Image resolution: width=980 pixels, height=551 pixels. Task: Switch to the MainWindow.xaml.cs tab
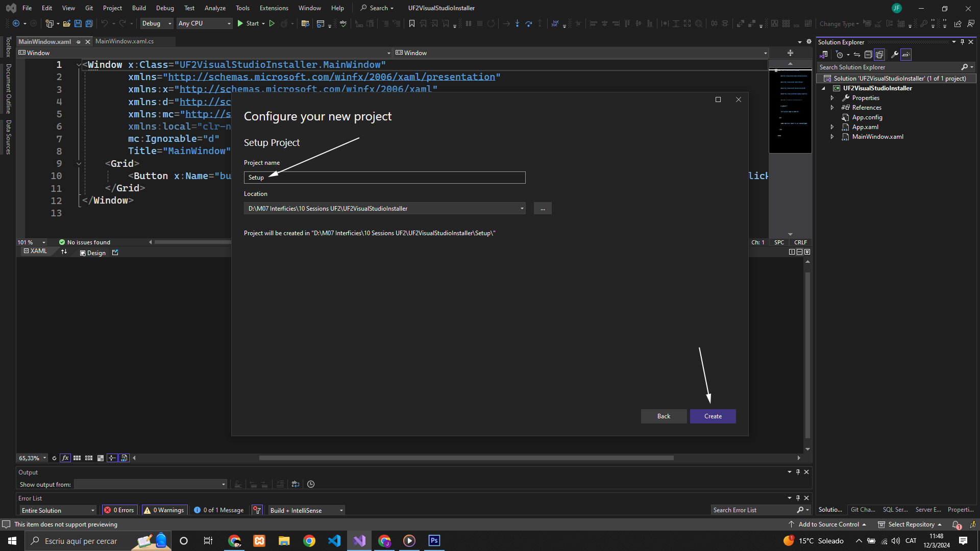click(125, 41)
